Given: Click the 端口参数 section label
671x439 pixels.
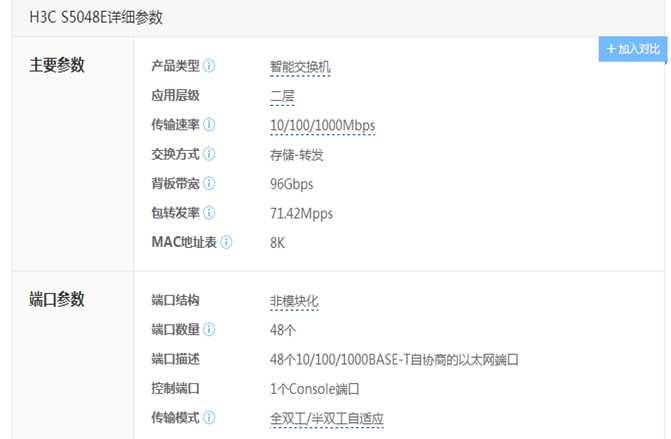Looking at the screenshot, I should click(x=56, y=300).
